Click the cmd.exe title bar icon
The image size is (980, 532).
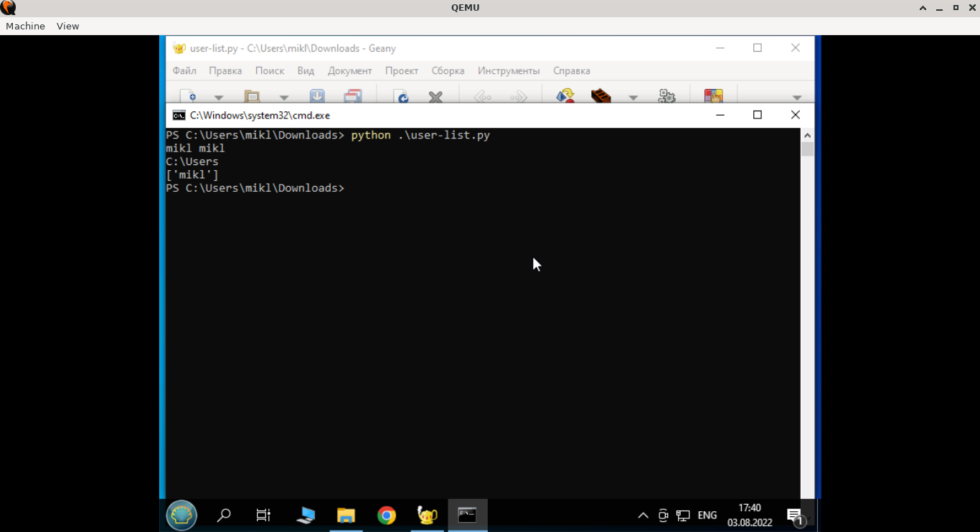pos(179,115)
